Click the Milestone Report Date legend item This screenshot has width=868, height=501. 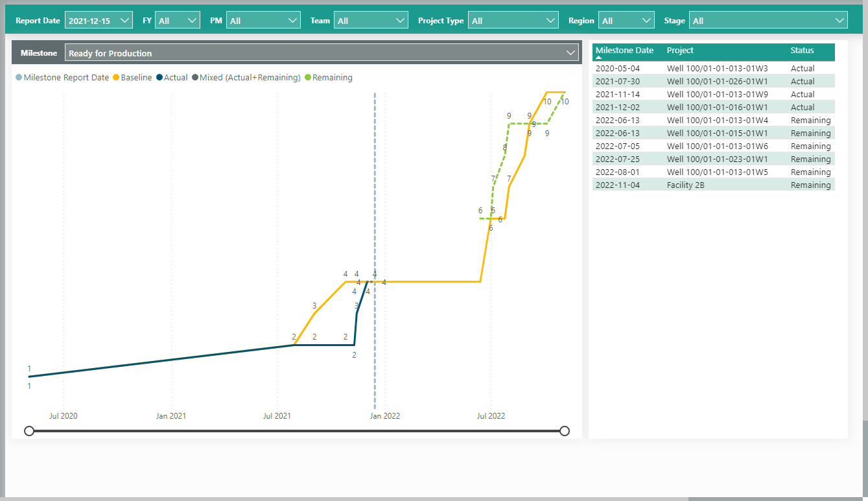click(x=62, y=78)
